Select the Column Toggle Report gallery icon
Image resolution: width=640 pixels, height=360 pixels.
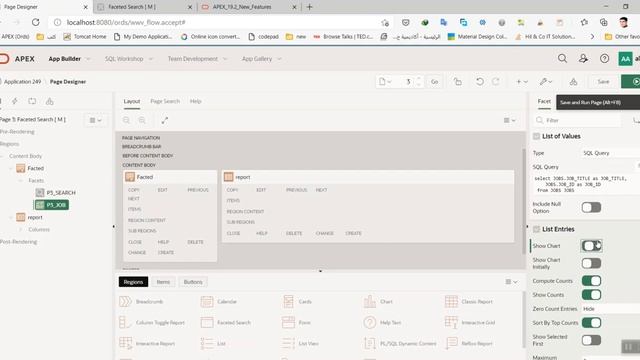pyautogui.click(x=124, y=322)
